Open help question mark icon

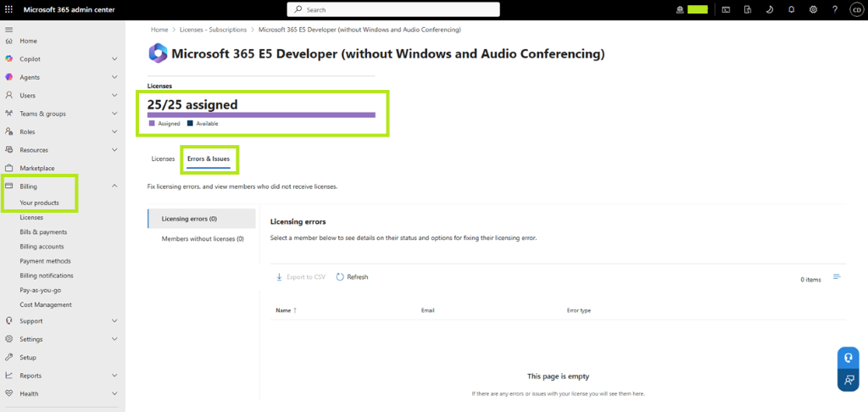tap(835, 9)
